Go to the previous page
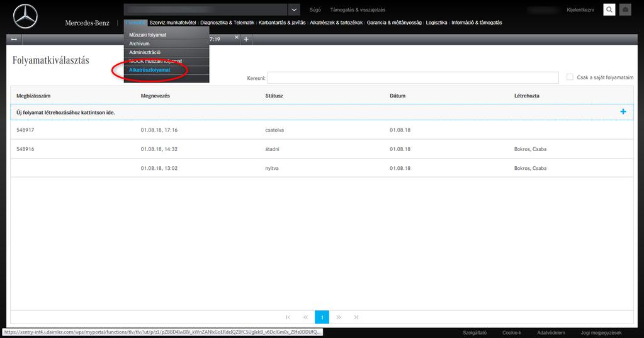The width and height of the screenshot is (644, 338). (x=305, y=317)
